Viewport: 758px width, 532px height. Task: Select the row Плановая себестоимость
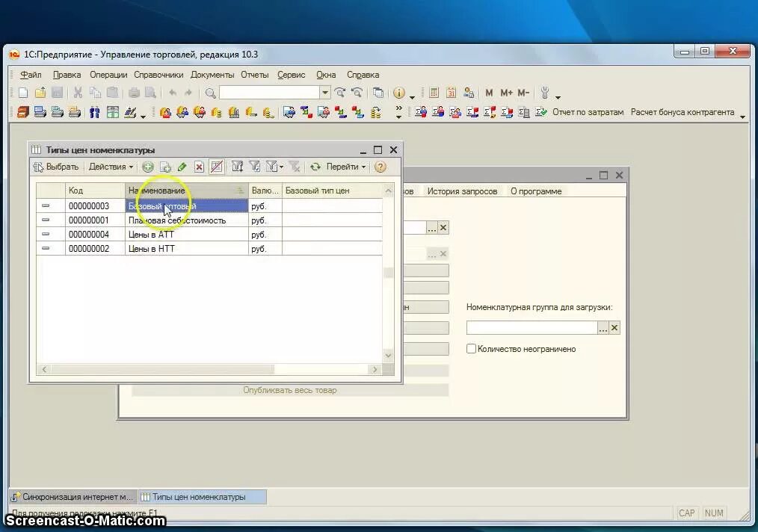(209, 220)
